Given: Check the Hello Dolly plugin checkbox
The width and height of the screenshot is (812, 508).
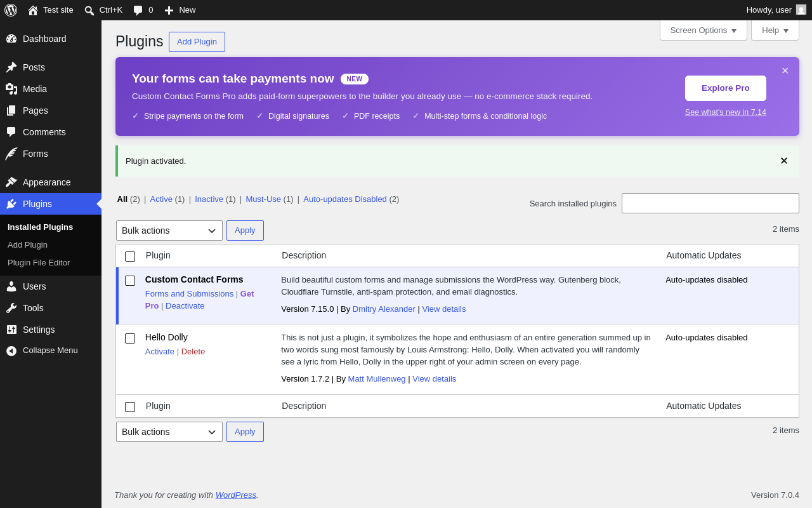Looking at the screenshot, I should [x=130, y=338].
